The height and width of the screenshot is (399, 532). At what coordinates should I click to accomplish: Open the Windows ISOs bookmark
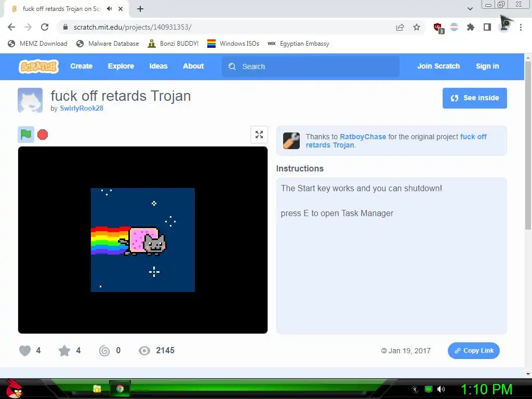pyautogui.click(x=233, y=44)
